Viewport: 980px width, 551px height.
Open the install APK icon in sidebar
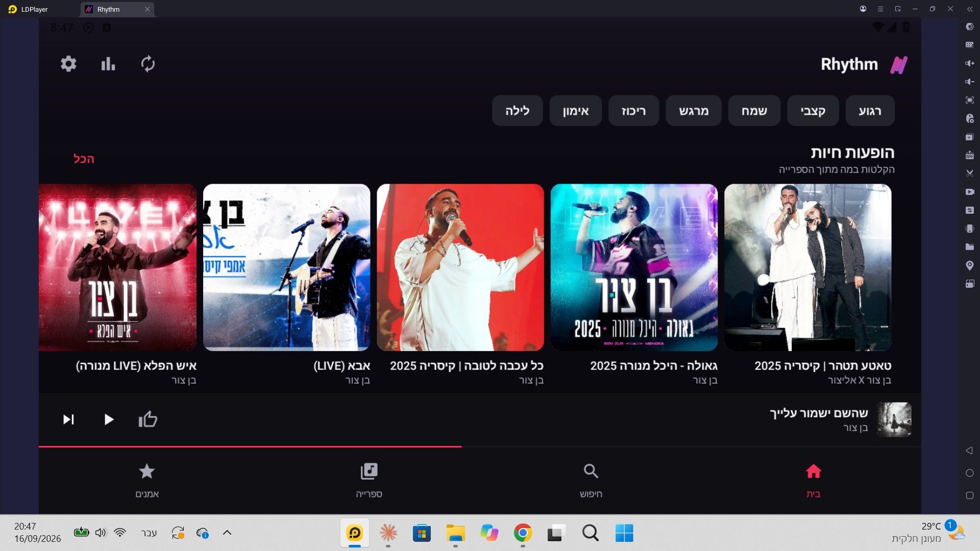pyautogui.click(x=970, y=155)
